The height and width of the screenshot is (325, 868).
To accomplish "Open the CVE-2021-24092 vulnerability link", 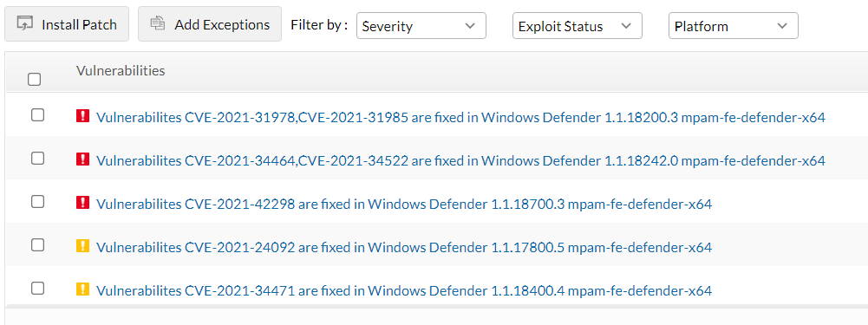I will pos(404,247).
